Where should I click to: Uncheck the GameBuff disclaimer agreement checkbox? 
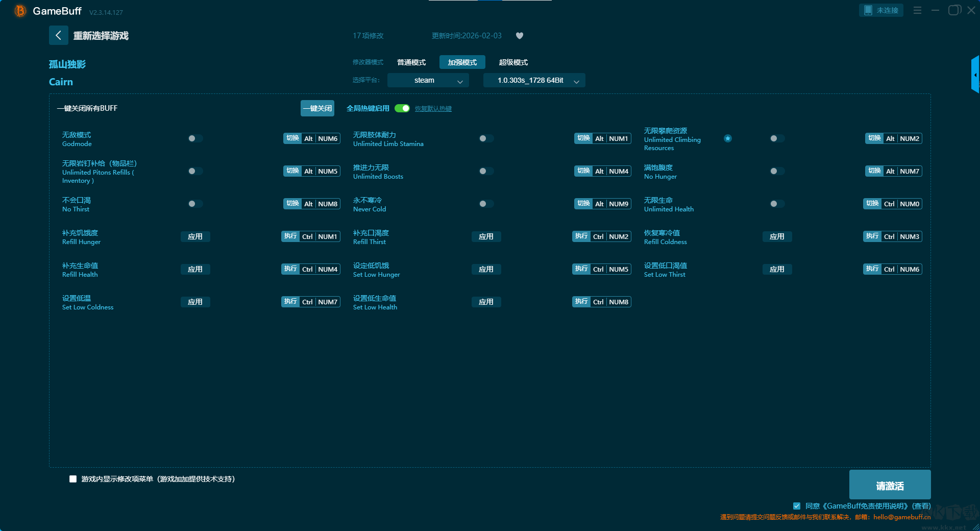(x=797, y=506)
